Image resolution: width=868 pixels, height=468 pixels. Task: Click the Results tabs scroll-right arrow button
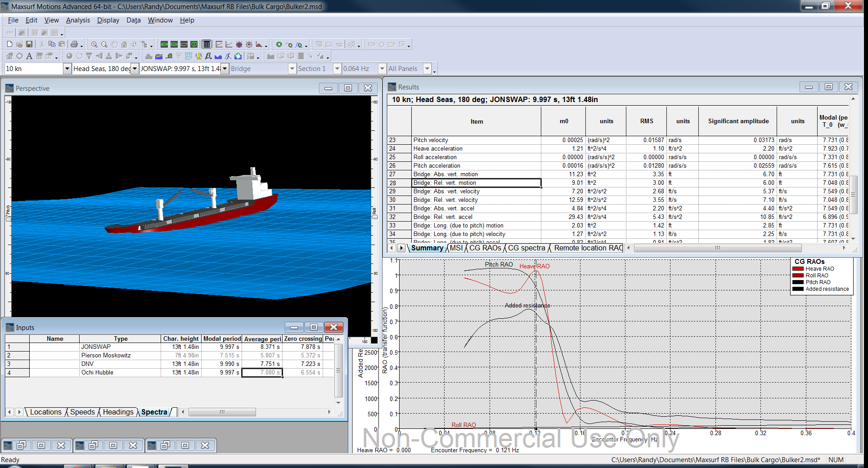point(401,248)
